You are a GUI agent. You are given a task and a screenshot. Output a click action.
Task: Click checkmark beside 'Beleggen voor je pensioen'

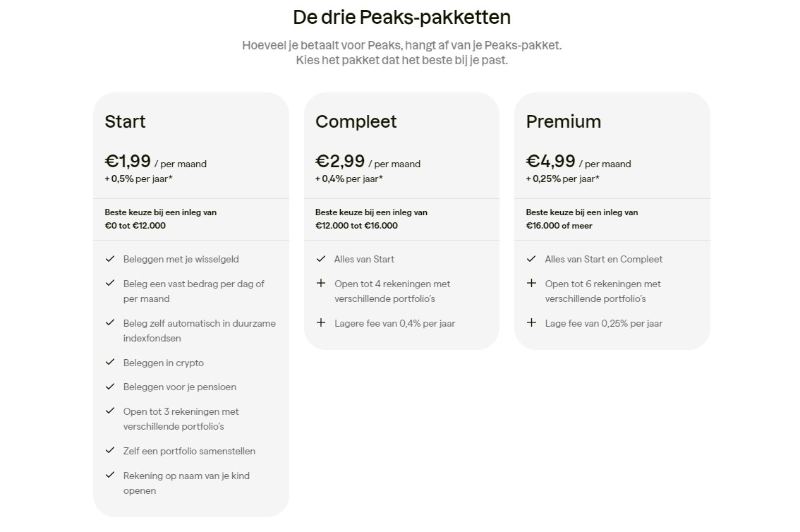[x=110, y=387]
